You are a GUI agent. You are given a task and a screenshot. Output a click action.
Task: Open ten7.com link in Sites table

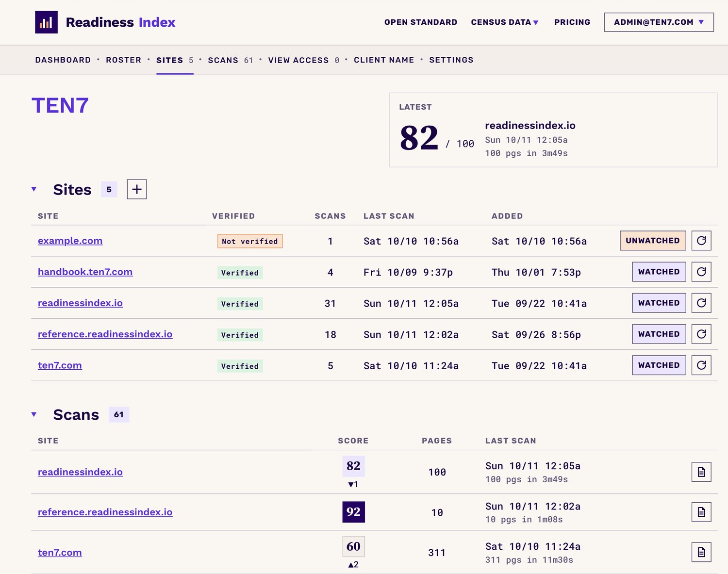click(60, 365)
